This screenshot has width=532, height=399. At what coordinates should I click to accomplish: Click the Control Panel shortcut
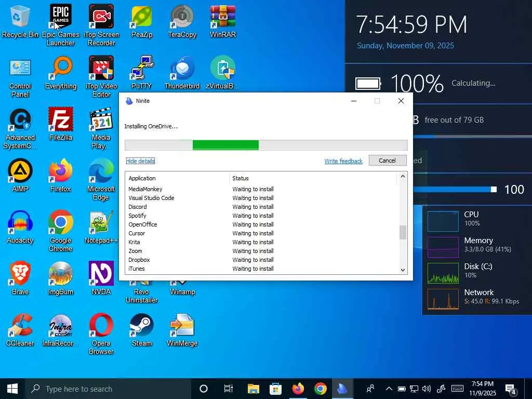tap(20, 77)
